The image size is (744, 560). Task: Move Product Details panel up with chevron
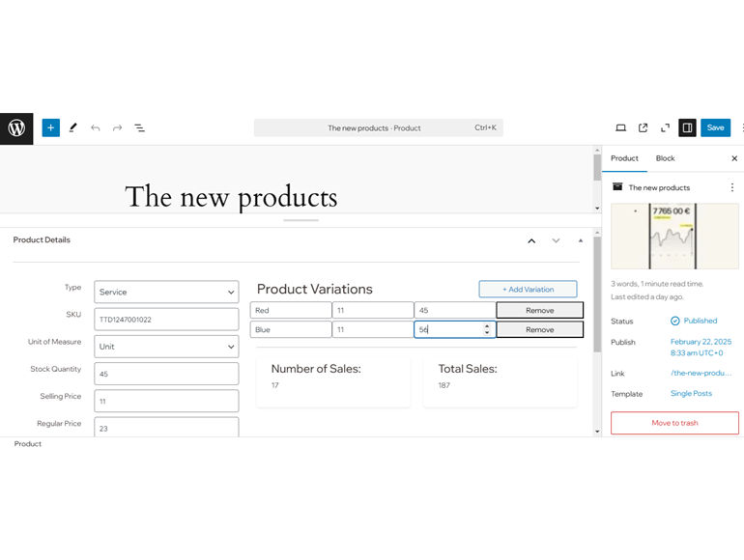coord(531,240)
